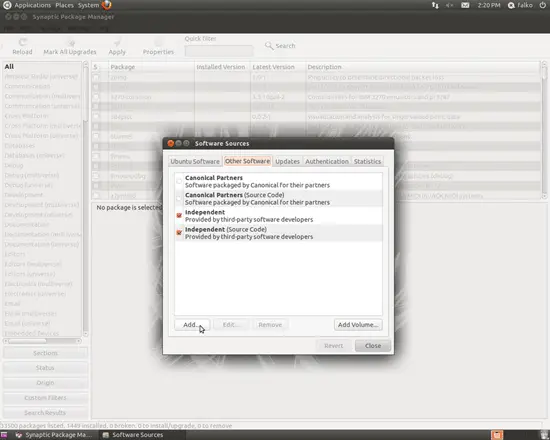Click the Sections button in Synaptic
The width and height of the screenshot is (550, 440).
[45, 353]
